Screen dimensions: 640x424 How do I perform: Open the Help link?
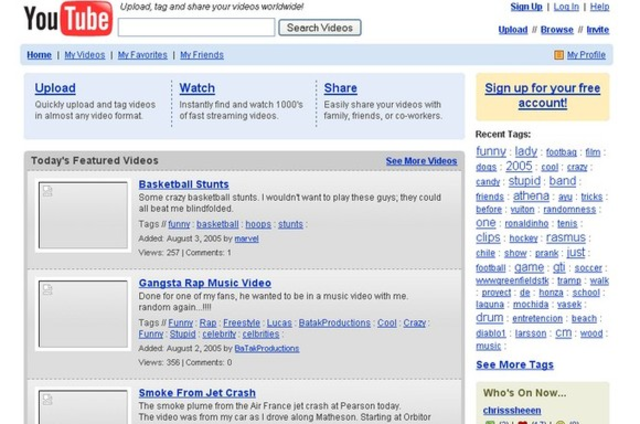600,7
